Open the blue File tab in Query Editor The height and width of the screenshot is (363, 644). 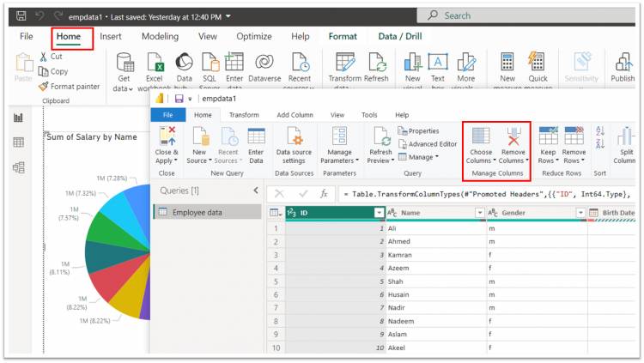[x=168, y=115]
